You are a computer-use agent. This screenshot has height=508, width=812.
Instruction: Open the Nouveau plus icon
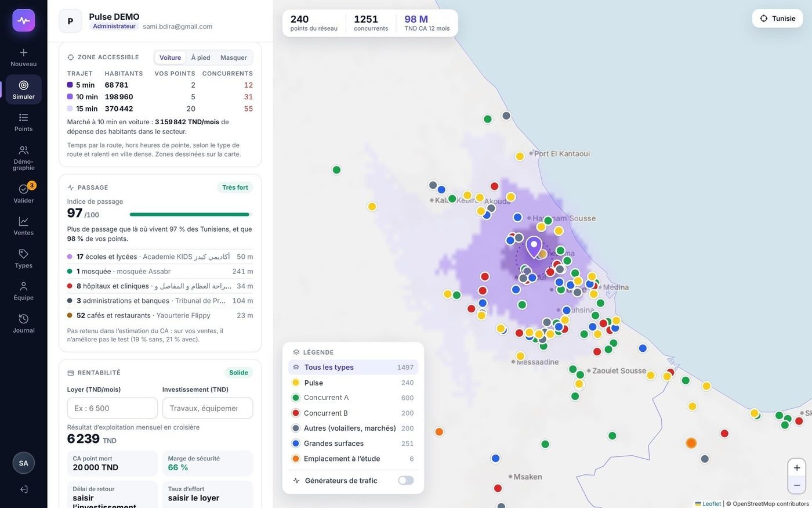(24, 52)
